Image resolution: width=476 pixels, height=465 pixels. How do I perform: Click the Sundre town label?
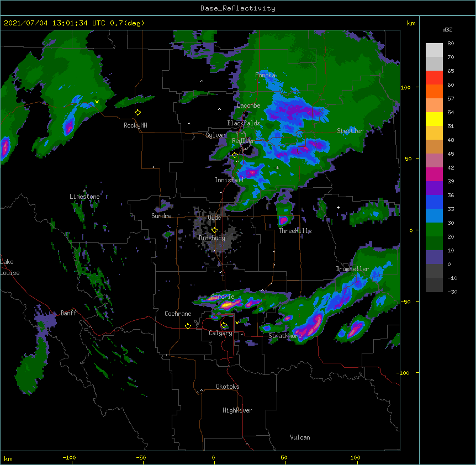(x=161, y=216)
